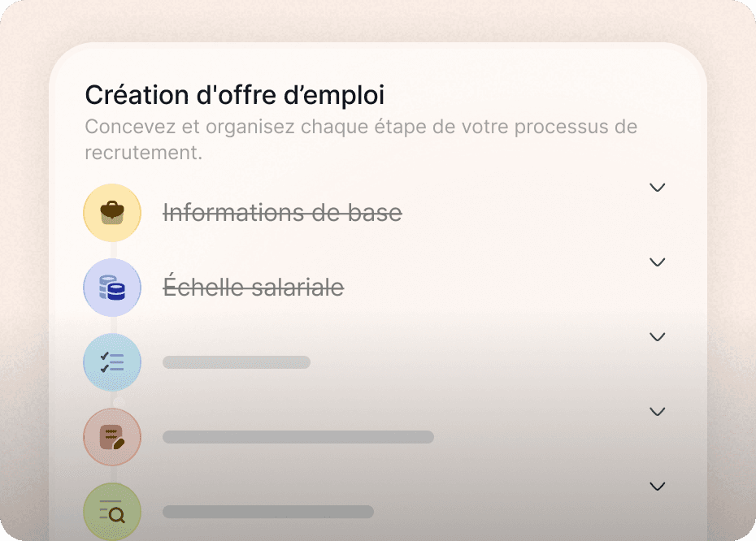Click the connector line between checklist and note icons

(x=114, y=400)
